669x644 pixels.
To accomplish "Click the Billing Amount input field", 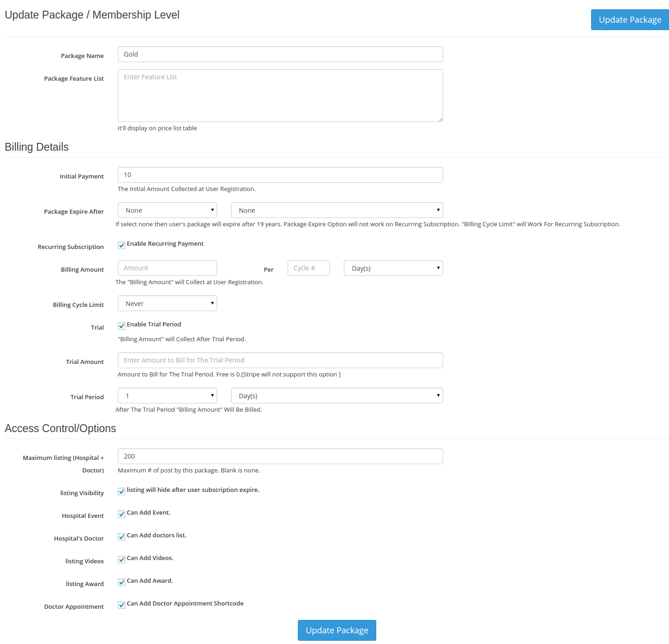I will coord(167,268).
